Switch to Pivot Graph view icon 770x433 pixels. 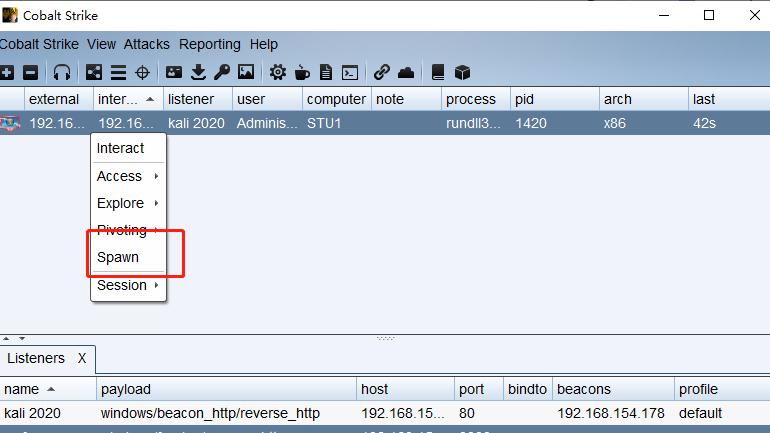point(94,73)
